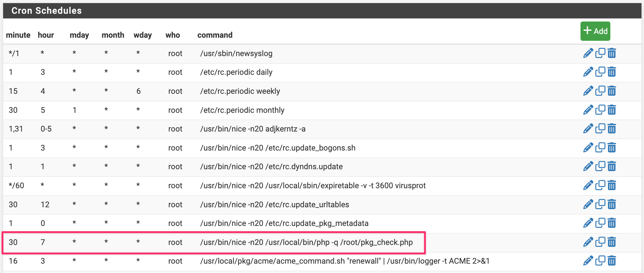Copy the adjkerntz cron job

click(600, 129)
